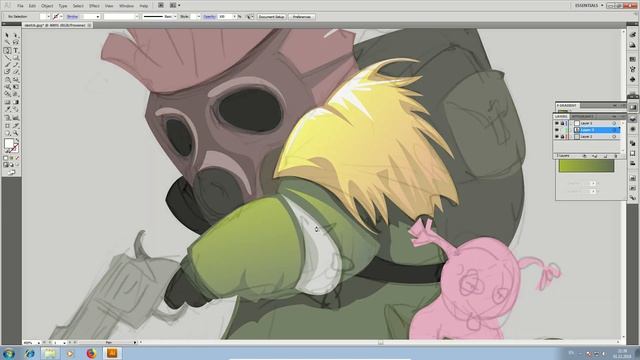Set toolbox paint to None
Image resolution: width=640 pixels, height=360 pixels.
[17, 158]
